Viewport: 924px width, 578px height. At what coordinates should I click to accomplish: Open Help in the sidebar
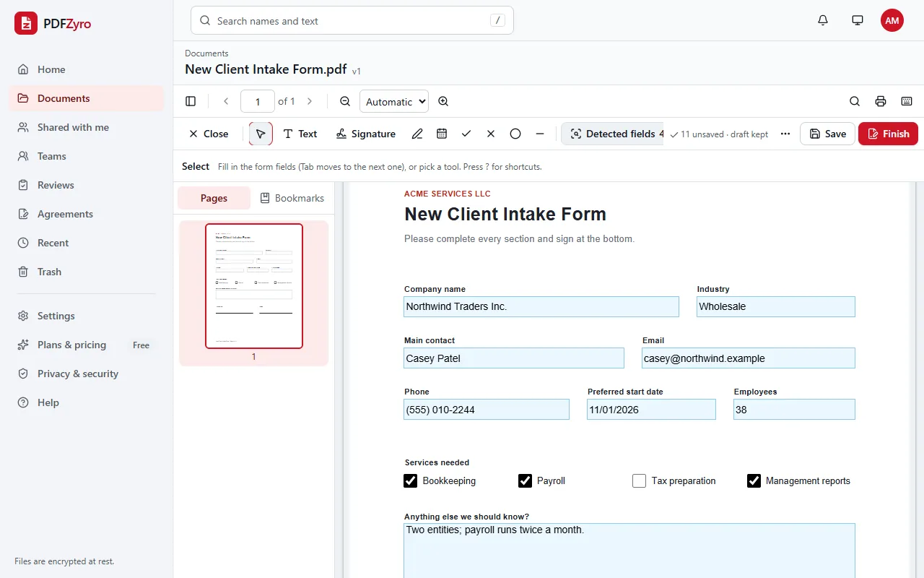[87, 402]
